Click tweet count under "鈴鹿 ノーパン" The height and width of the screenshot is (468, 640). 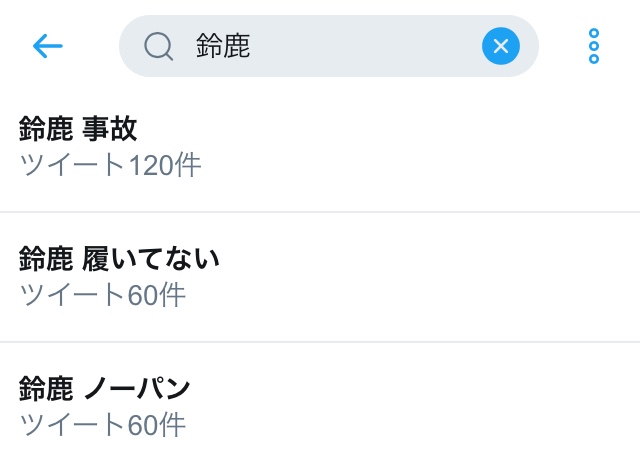[102, 425]
